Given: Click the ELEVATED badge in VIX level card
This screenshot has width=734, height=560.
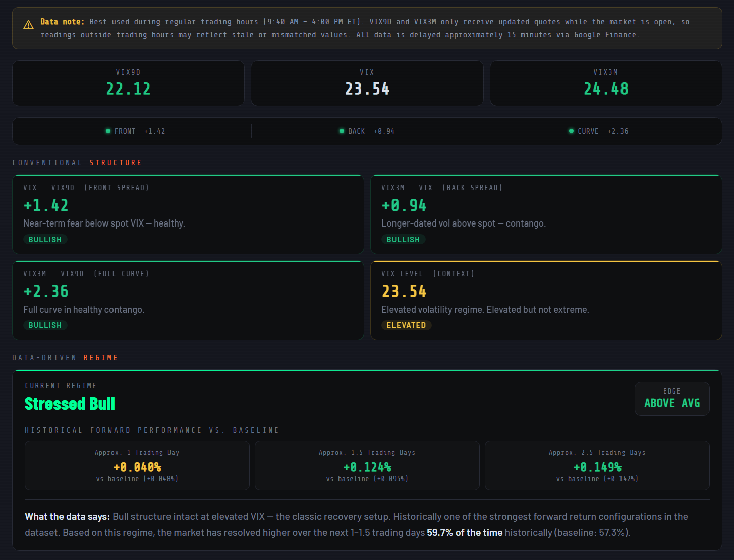Looking at the screenshot, I should (x=406, y=325).
